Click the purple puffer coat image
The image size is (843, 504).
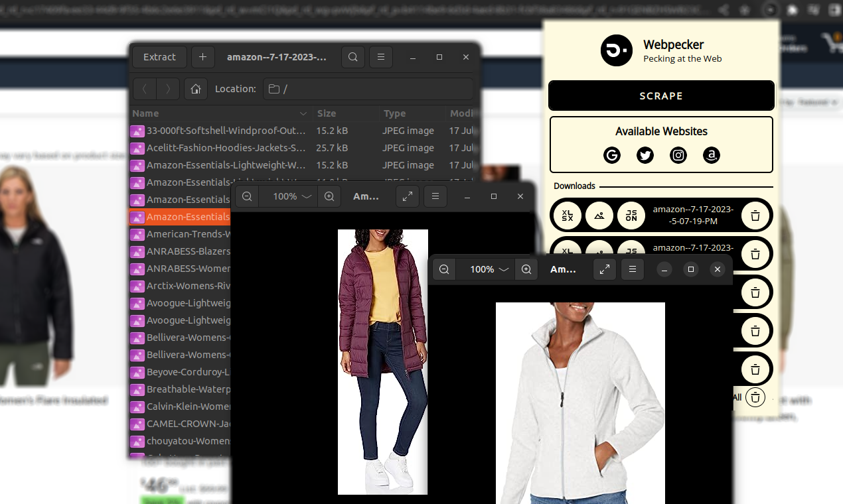pyautogui.click(x=382, y=361)
